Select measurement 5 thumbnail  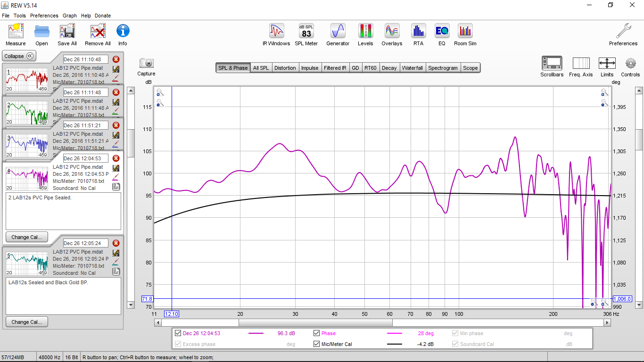[27, 263]
